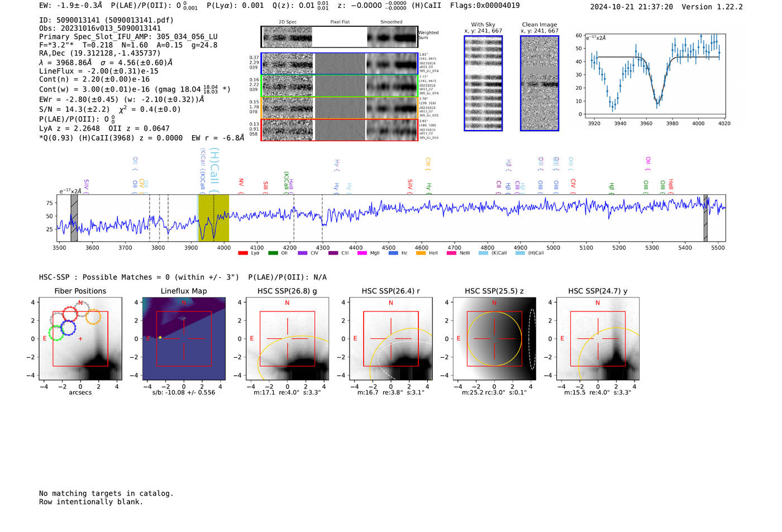This screenshot has height=532, width=782.
Task: Click the gray hatched band near 5460
Action: (x=705, y=218)
